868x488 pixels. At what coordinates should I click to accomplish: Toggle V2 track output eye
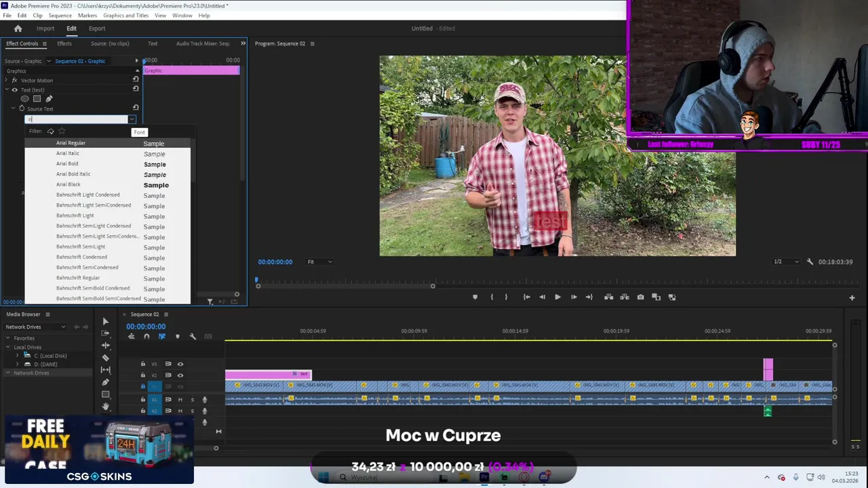point(180,375)
